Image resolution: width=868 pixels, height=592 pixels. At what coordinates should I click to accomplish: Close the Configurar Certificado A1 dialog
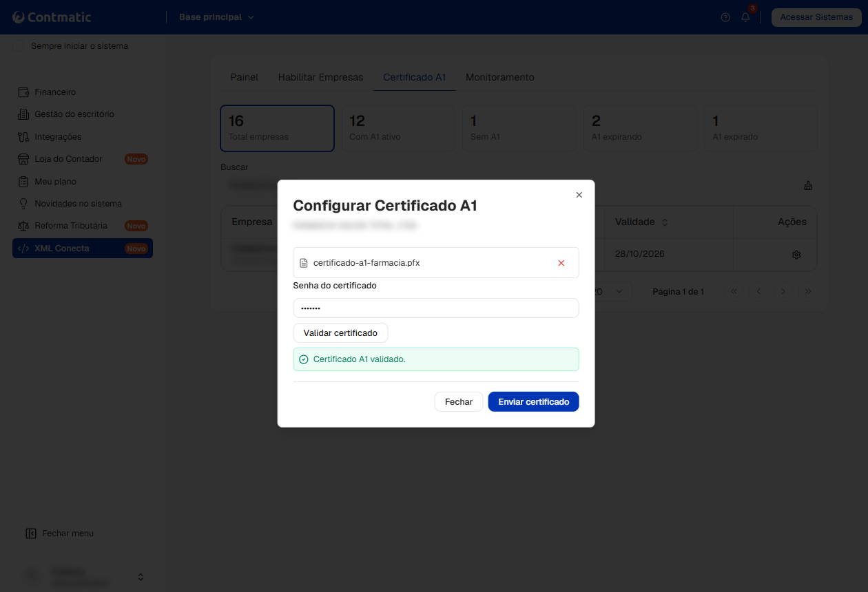(579, 195)
